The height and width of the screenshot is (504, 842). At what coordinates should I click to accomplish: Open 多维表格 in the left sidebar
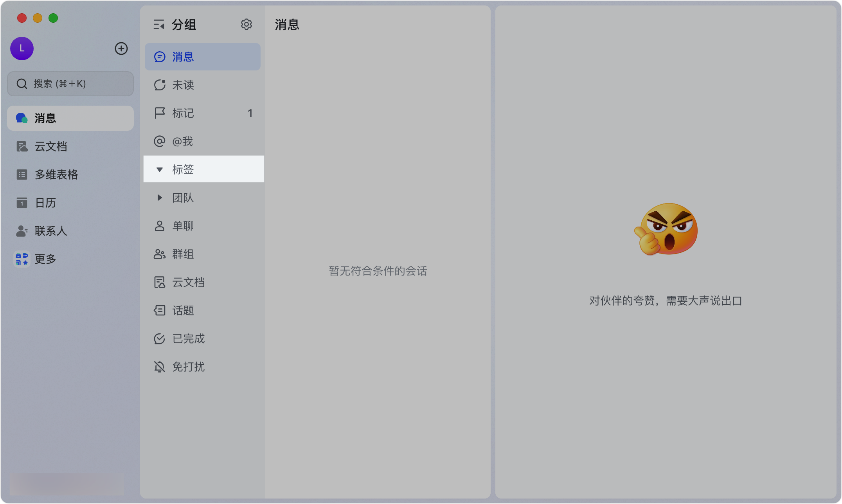click(56, 175)
